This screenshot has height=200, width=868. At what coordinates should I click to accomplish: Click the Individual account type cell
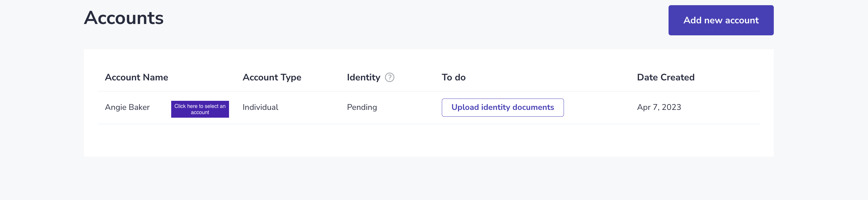(x=261, y=107)
